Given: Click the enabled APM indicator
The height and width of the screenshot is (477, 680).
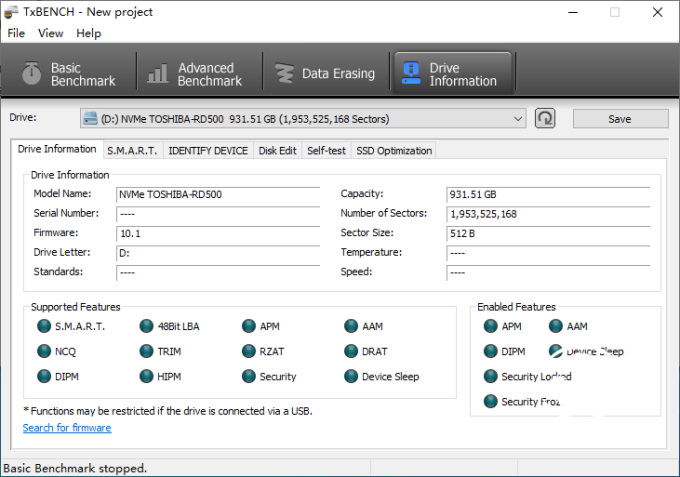Looking at the screenshot, I should pos(490,326).
